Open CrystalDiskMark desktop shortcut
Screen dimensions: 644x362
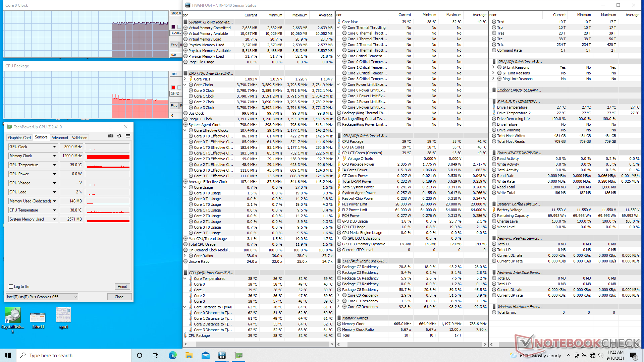tap(13, 320)
